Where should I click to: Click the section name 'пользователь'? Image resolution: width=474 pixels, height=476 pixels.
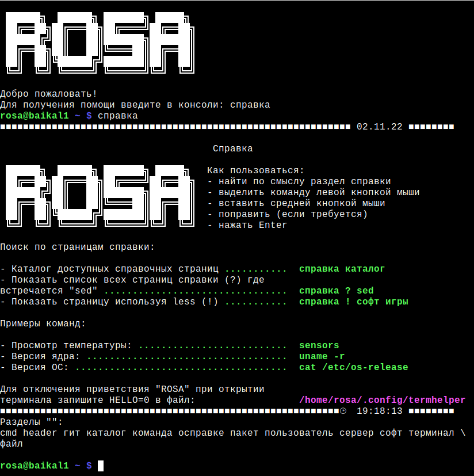[299, 433]
